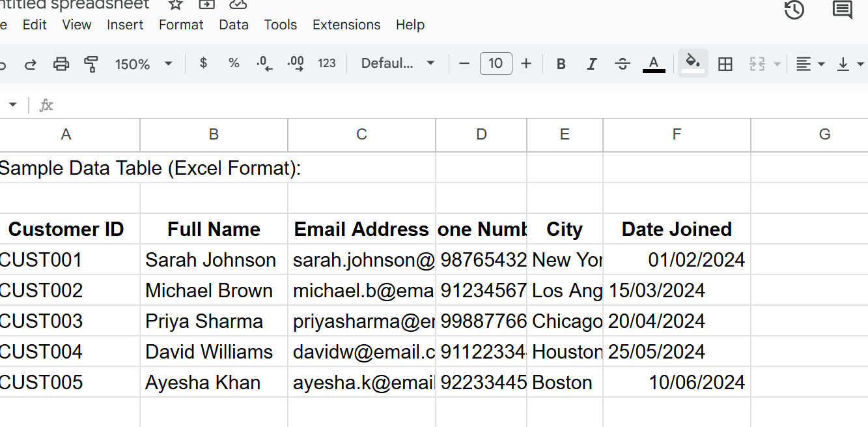Screen dimensions: 868x427
Task: Toggle bold formatting
Action: (x=561, y=64)
